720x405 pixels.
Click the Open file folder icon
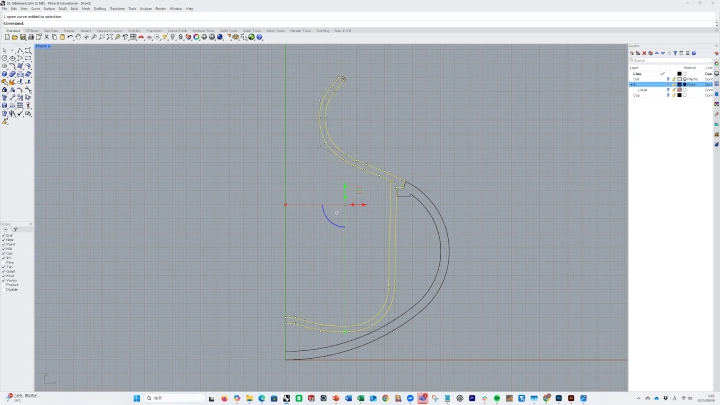click(x=15, y=37)
